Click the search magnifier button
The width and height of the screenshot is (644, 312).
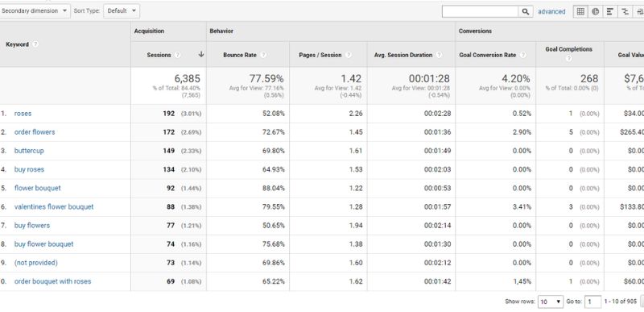(526, 11)
